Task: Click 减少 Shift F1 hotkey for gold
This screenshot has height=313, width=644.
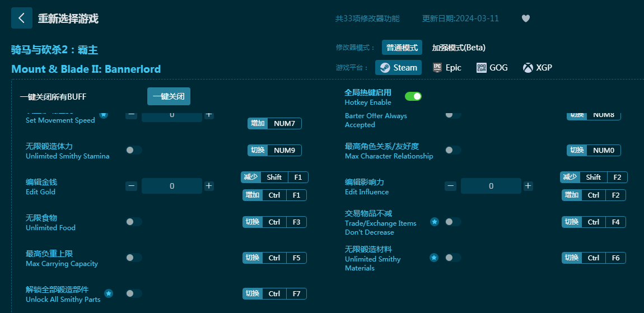Action: pyautogui.click(x=274, y=177)
